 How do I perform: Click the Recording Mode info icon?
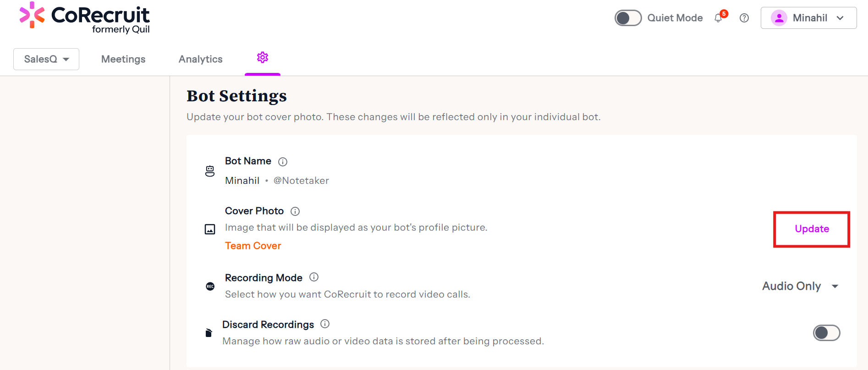pyautogui.click(x=314, y=277)
